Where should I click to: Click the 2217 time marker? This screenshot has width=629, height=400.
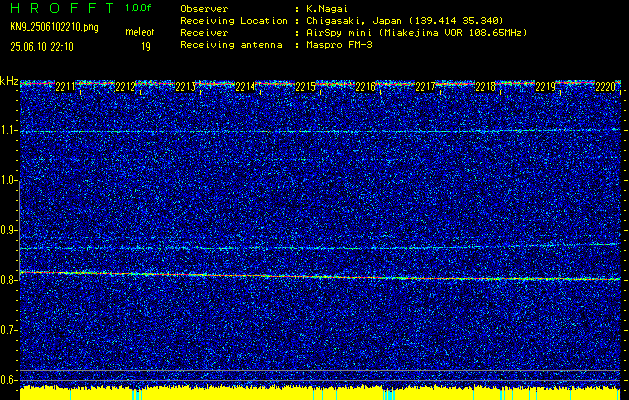click(x=426, y=87)
